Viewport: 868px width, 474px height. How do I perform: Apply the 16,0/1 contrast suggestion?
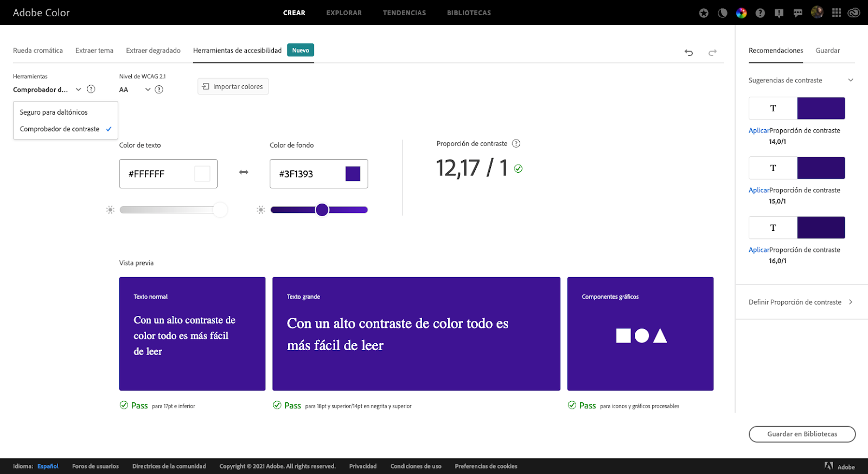click(759, 250)
